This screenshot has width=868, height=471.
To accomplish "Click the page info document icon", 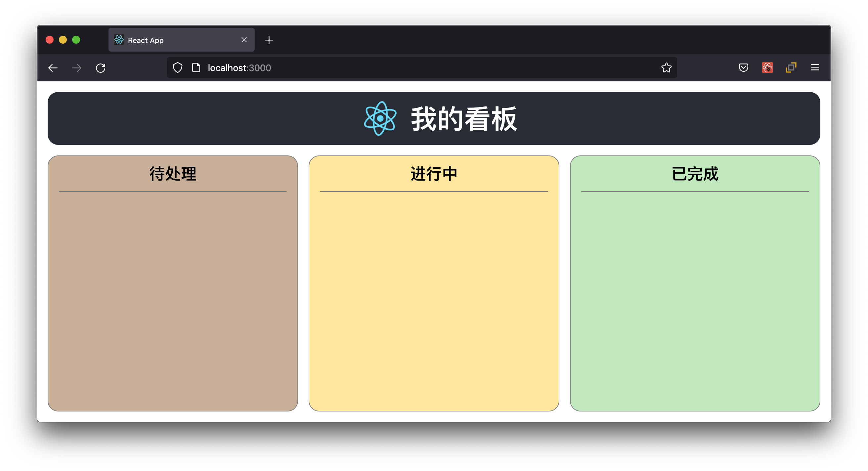I will pyautogui.click(x=196, y=68).
